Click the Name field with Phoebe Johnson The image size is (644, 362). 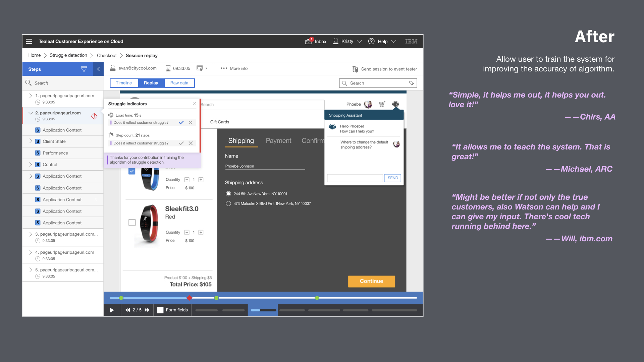pyautogui.click(x=265, y=166)
